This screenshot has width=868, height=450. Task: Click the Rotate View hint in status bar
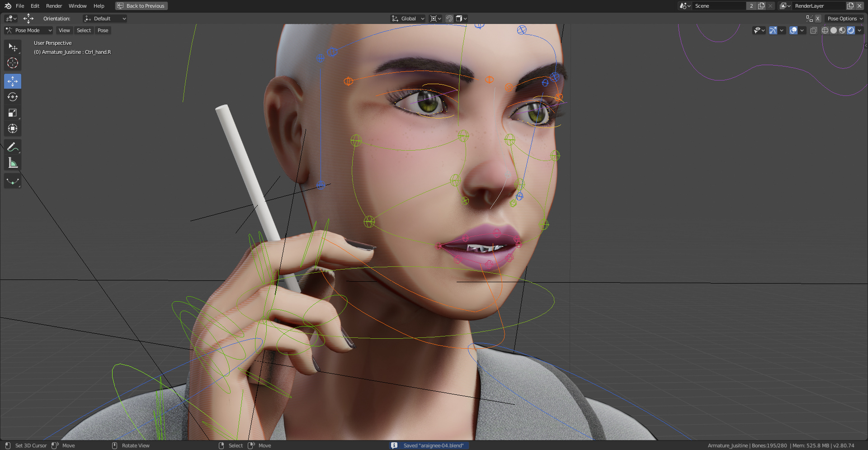click(136, 445)
